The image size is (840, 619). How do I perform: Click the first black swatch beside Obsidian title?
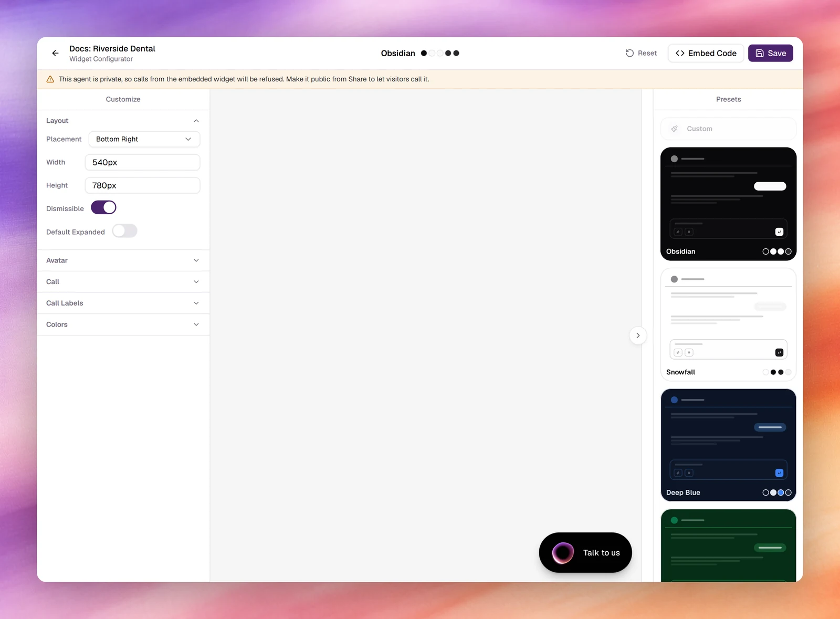[x=424, y=53]
